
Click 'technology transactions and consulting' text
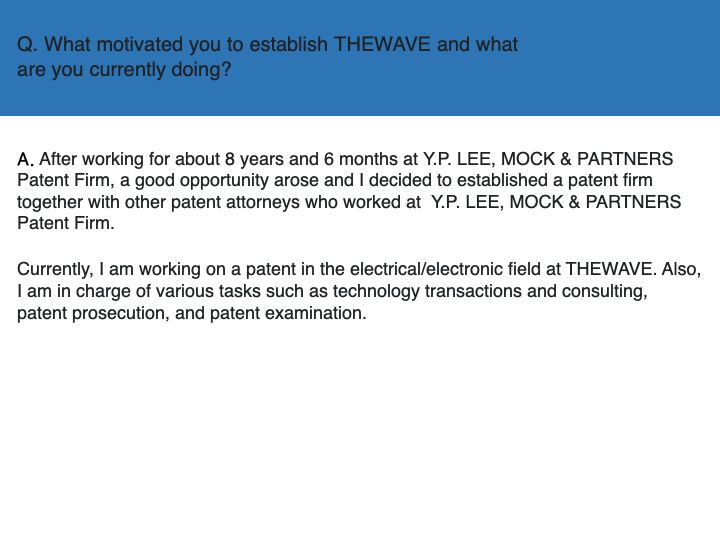[488, 291]
